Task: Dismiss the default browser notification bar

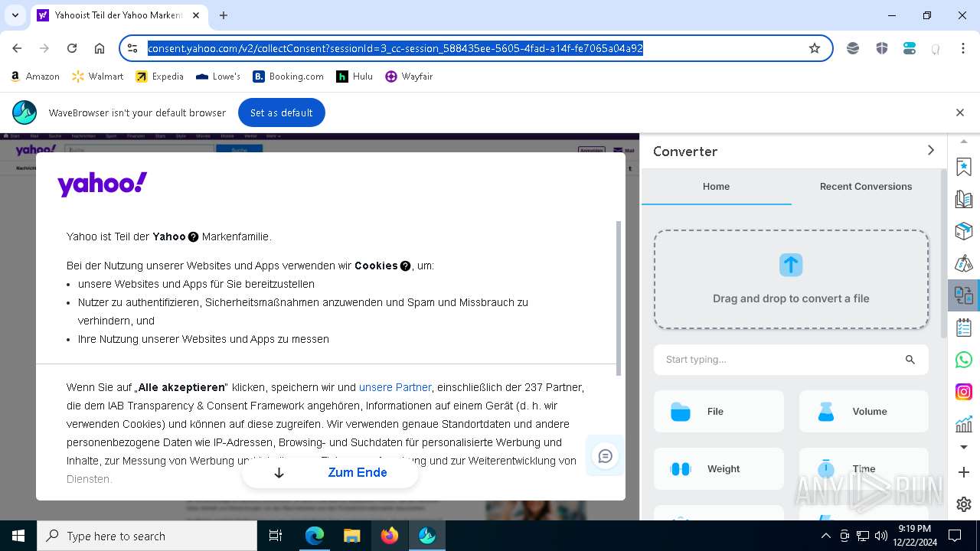Action: (x=959, y=112)
